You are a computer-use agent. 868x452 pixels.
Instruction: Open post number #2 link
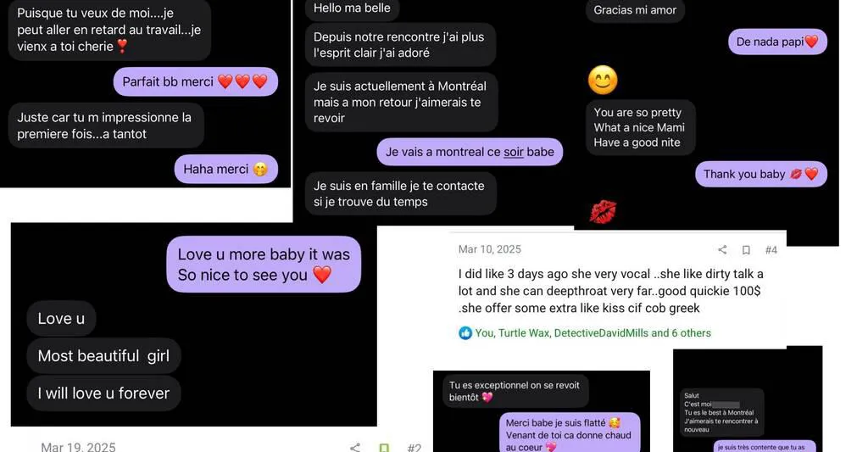(x=414, y=448)
